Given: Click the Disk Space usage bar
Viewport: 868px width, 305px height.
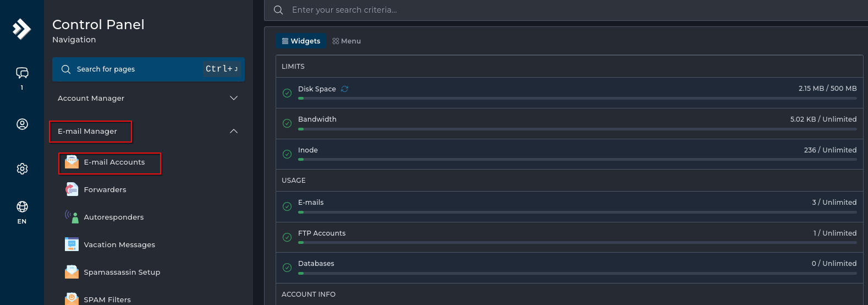Looking at the screenshot, I should [577, 98].
